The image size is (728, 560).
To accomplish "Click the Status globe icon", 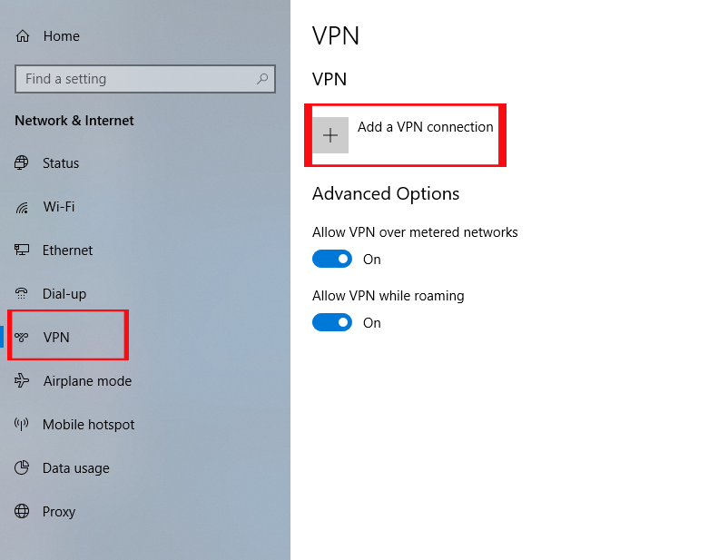I will [x=23, y=163].
